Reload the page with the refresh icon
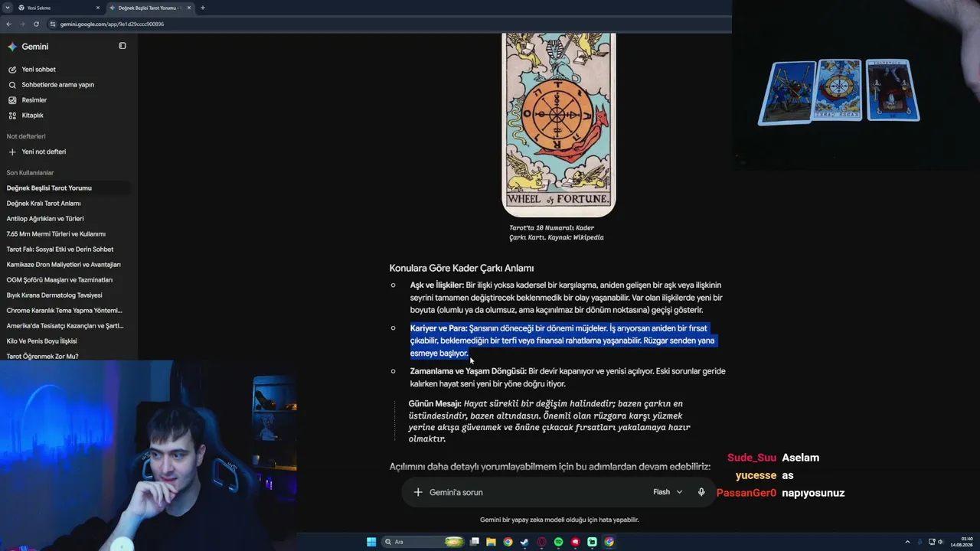980x551 pixels. click(36, 24)
